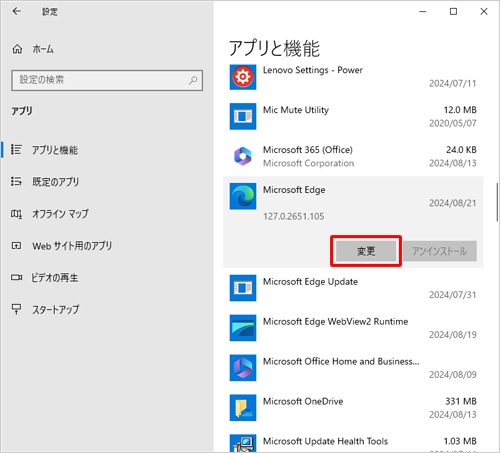Select the Mic Mute Utility entry
Viewport: 500px width, 453px height.
pyautogui.click(x=353, y=117)
